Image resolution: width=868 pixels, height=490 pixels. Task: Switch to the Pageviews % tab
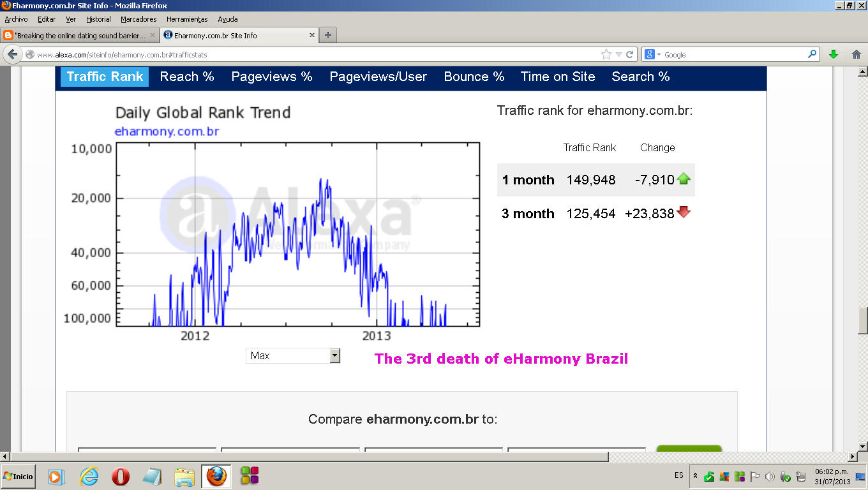click(x=272, y=77)
